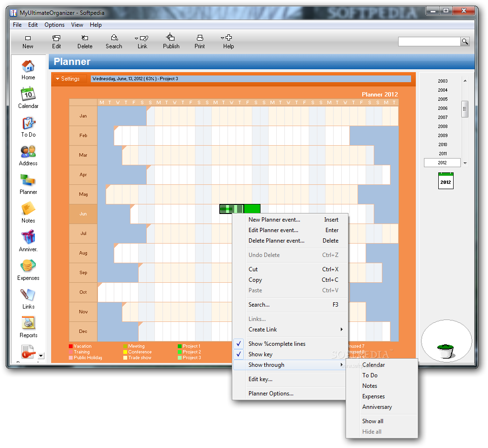The width and height of the screenshot is (488, 448).
Task: Click the application icon in title bar
Action: 13,13
